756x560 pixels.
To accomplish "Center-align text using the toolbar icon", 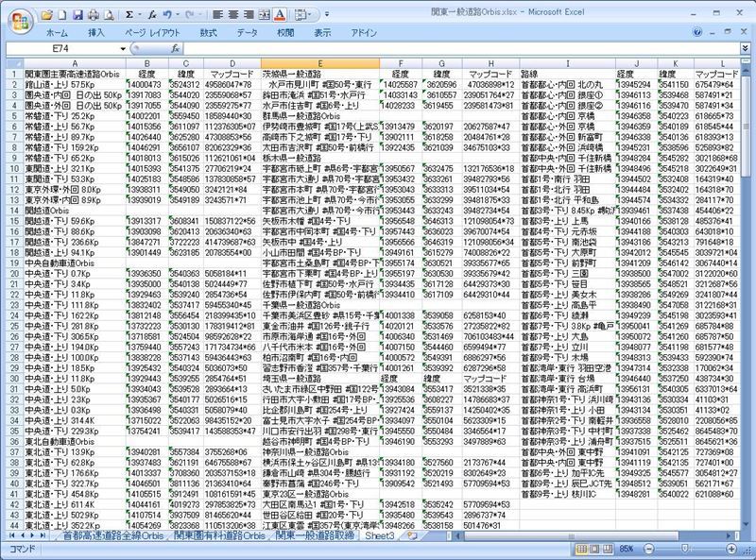I will point(232,15).
